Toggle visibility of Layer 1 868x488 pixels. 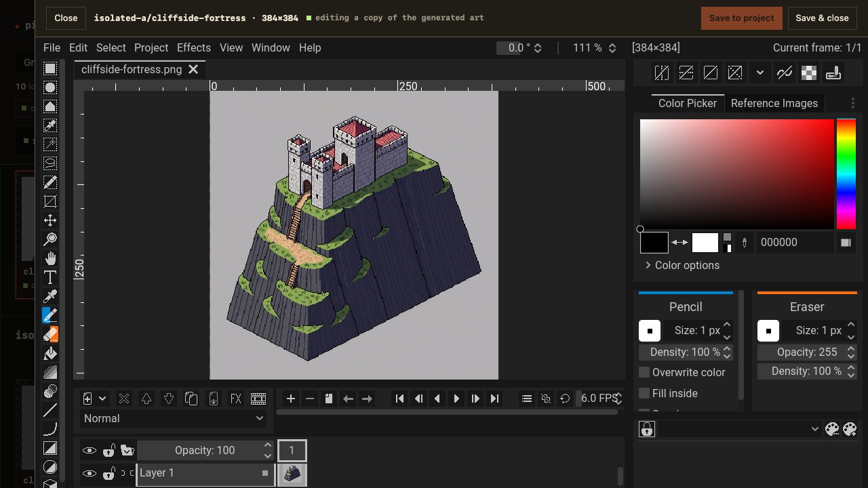89,473
